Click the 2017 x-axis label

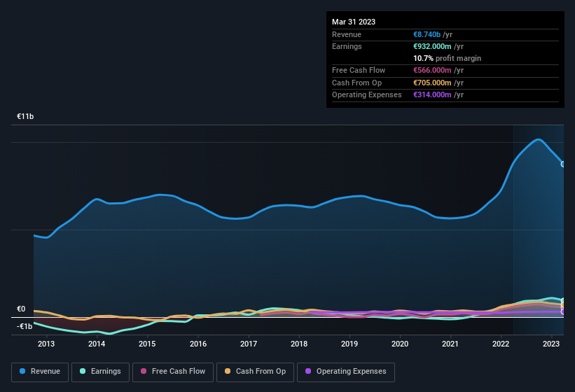coord(248,344)
